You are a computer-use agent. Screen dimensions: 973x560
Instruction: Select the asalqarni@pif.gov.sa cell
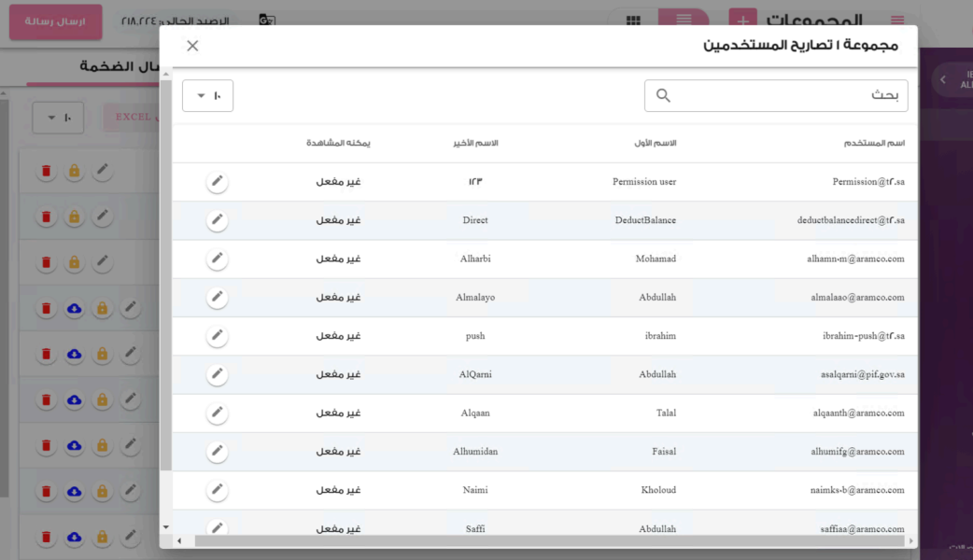(x=863, y=374)
